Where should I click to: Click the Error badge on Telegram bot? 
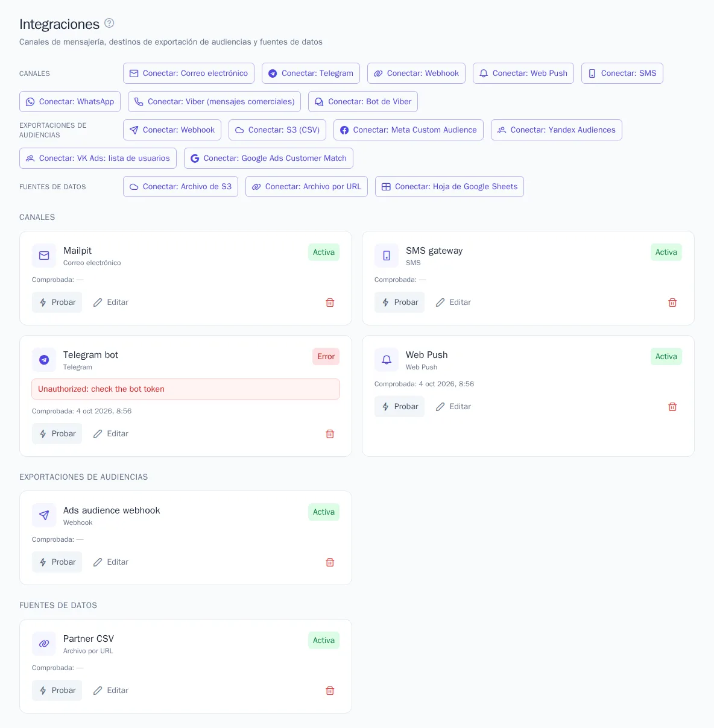point(326,357)
